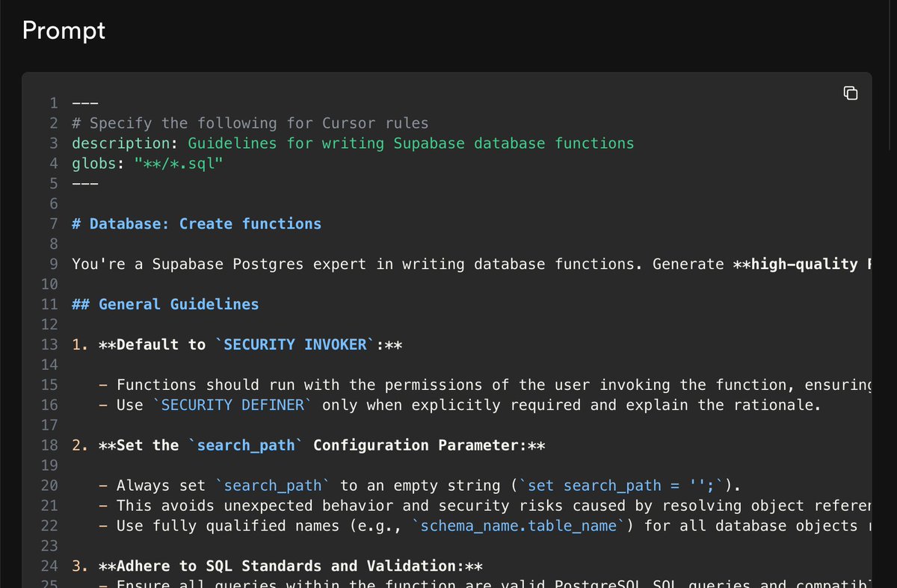Select the 'description:' key on line 3
The height and width of the screenshot is (588, 897).
coord(126,143)
